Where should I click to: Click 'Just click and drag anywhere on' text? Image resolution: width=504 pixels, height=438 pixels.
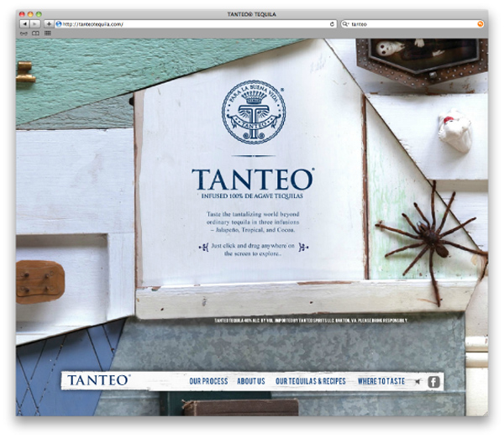(x=253, y=246)
